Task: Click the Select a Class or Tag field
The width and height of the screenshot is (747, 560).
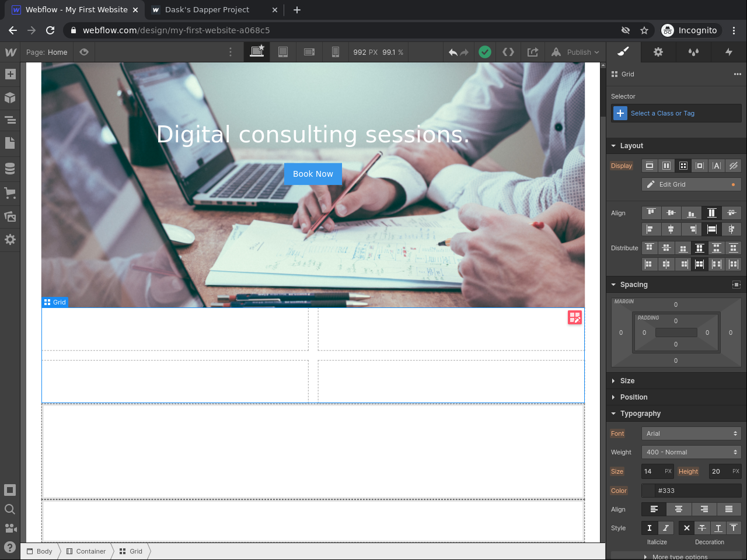Action: pos(676,113)
